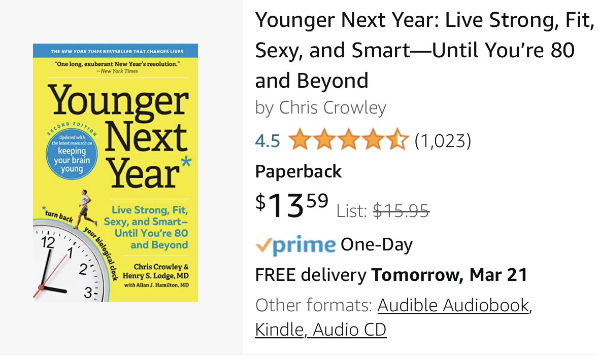This screenshot has width=598, height=364.
Task: Select the Paperback format label
Action: 298,172
